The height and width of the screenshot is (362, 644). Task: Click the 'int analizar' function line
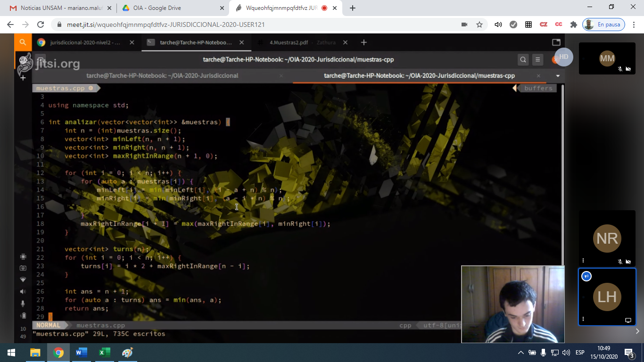(139, 122)
